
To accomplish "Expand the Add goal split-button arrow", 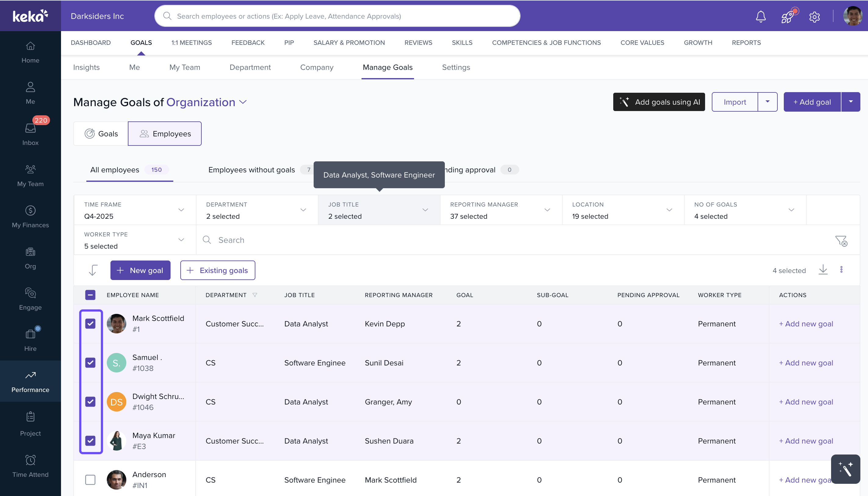I will click(x=851, y=102).
